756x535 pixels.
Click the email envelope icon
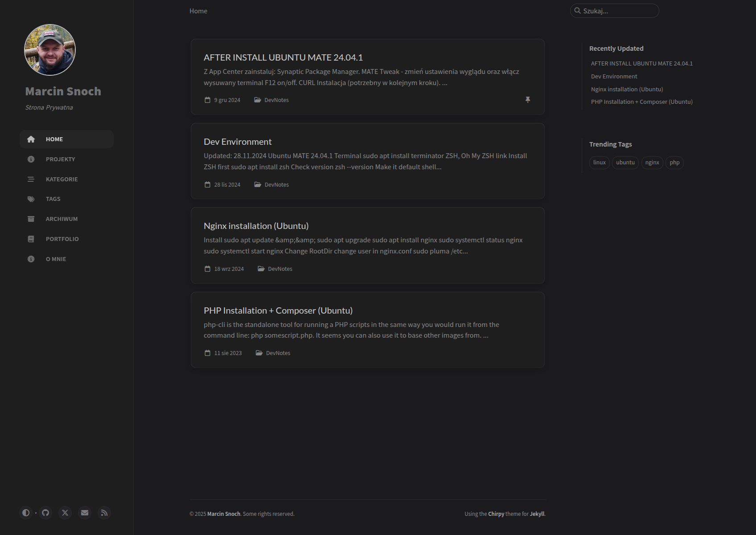[85, 513]
